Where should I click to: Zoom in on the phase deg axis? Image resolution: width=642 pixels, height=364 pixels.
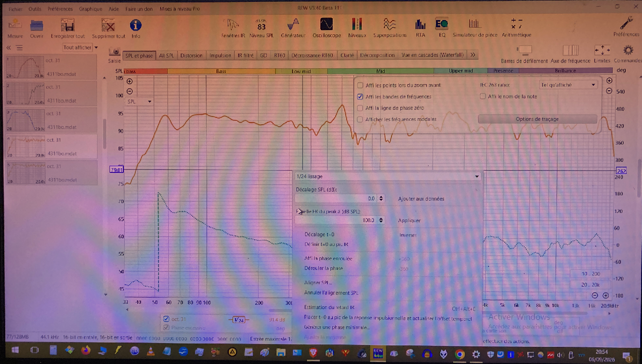point(609,81)
